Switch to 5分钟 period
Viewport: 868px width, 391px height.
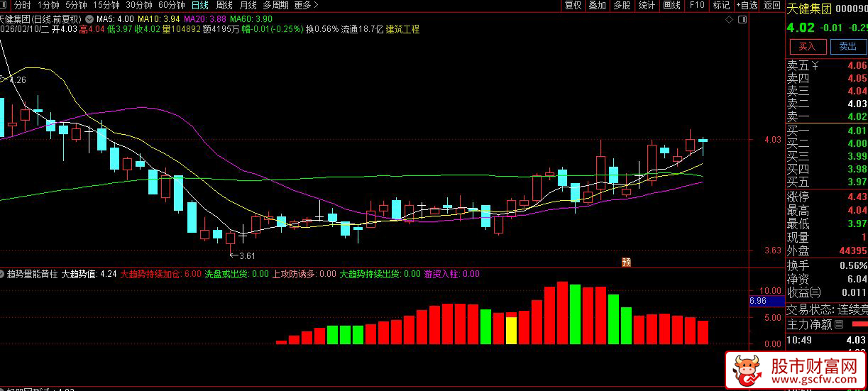[76, 5]
